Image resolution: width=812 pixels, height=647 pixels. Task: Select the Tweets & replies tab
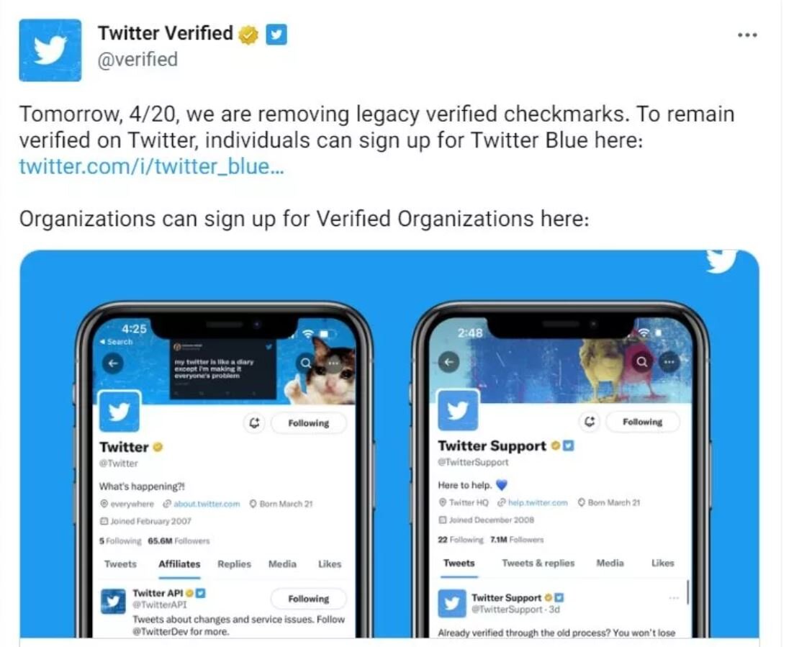pyautogui.click(x=538, y=563)
